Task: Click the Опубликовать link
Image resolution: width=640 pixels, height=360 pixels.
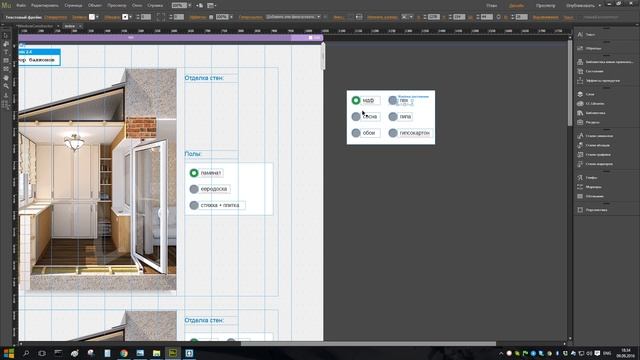Action: point(580,6)
